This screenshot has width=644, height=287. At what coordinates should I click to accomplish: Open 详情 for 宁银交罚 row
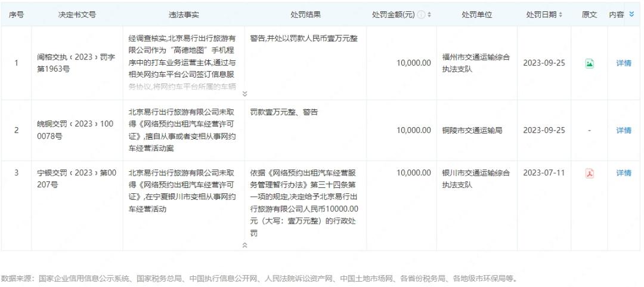624,173
